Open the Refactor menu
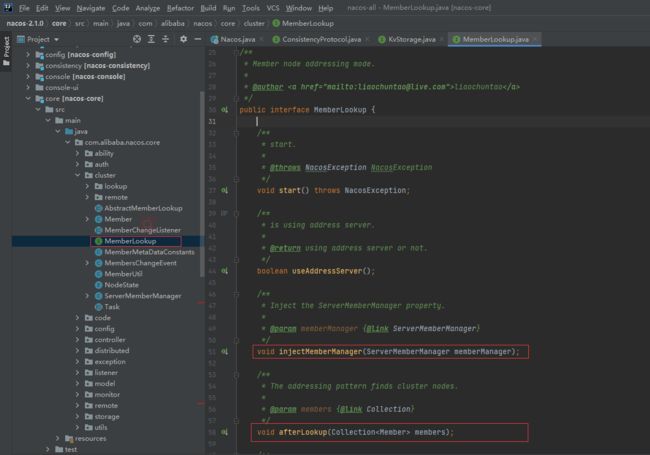The image size is (650, 455). tap(180, 8)
